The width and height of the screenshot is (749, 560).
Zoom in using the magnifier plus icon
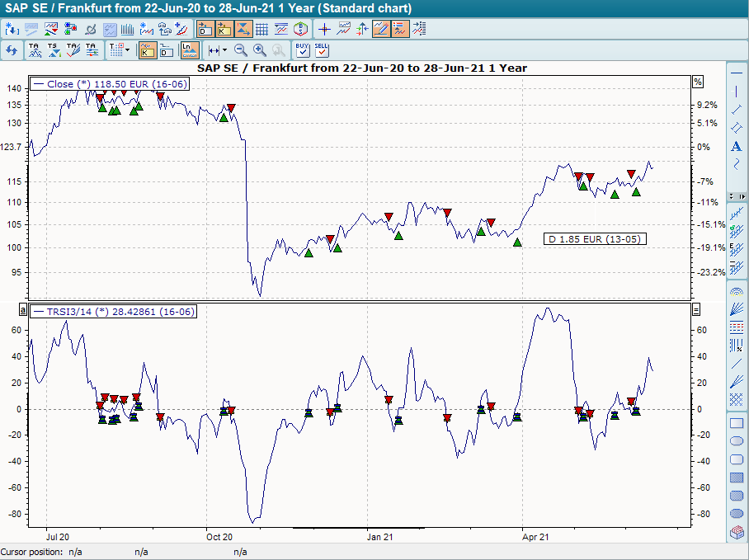pos(259,50)
